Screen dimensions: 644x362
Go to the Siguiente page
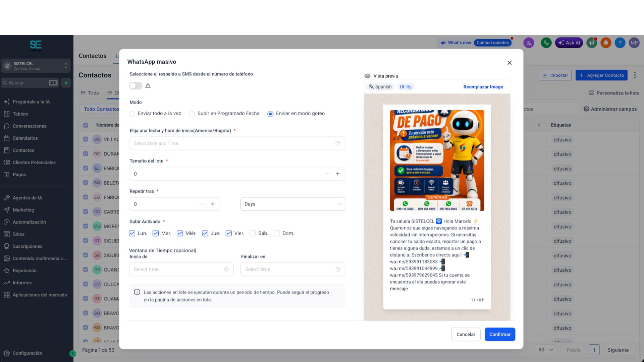[x=618, y=350]
